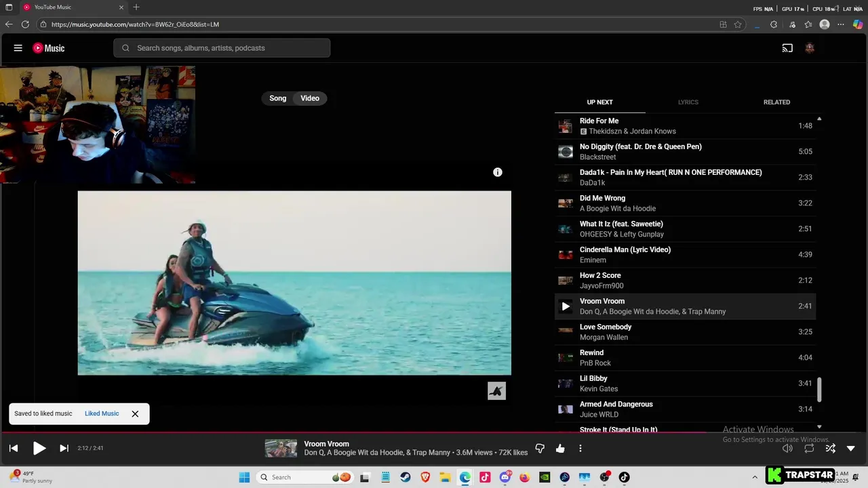Select Rewind by PnB Rock
The height and width of the screenshot is (488, 868).
point(685,358)
